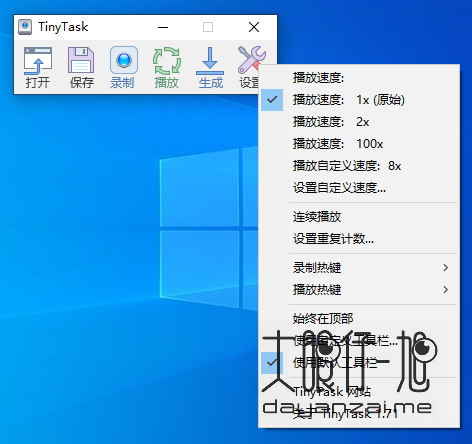Select playback speed 100x
Screen dimensions: 472x444
(x=359, y=144)
